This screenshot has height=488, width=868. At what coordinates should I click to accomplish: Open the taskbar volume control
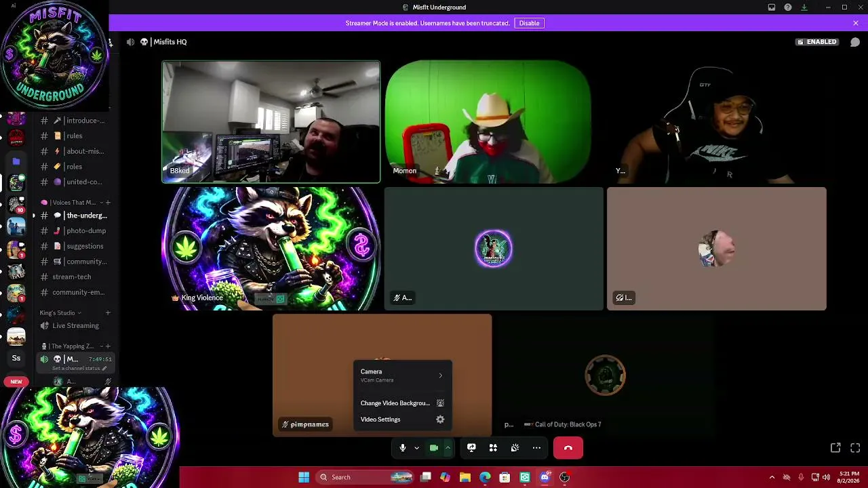[x=826, y=477]
